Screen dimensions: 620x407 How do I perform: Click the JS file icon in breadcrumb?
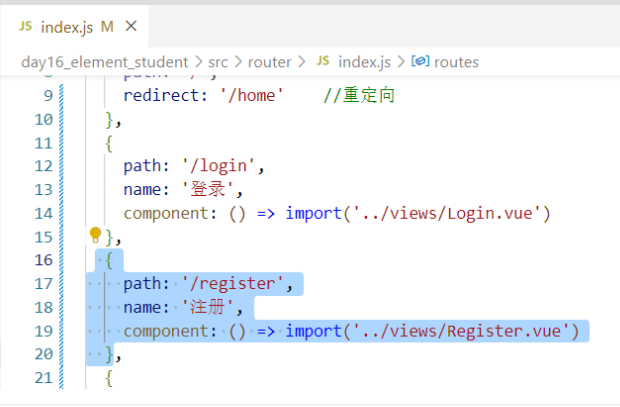click(x=323, y=61)
